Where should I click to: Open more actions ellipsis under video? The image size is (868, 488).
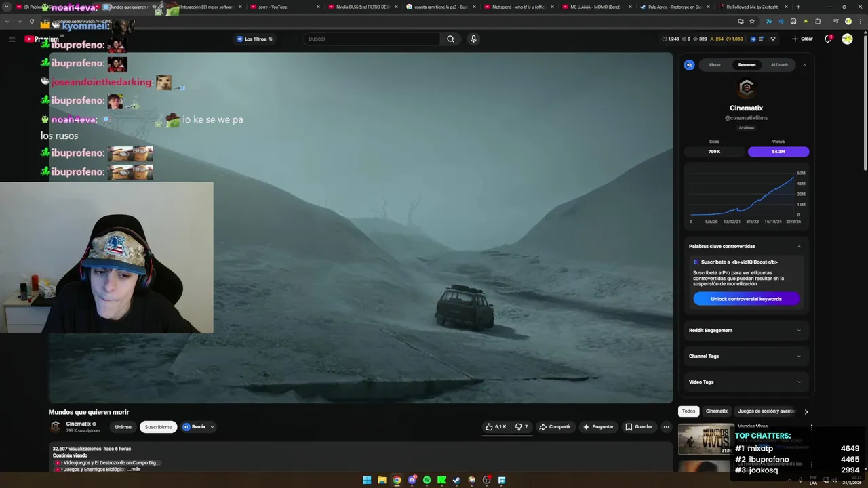tap(666, 427)
